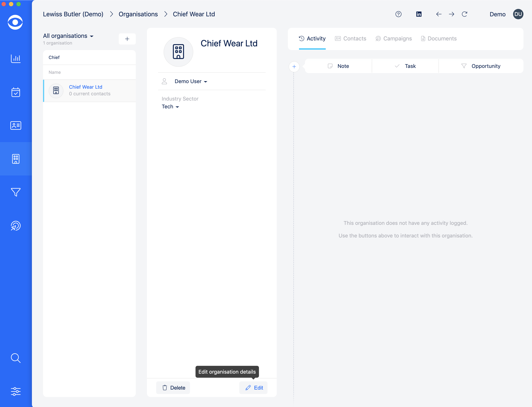This screenshot has height=407, width=532.
Task: Open the dashboard chart icon in sidebar
Action: point(16,59)
